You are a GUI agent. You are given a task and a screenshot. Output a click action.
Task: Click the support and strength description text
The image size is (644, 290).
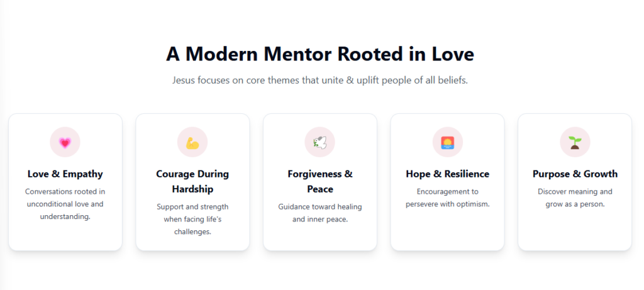coord(192,219)
